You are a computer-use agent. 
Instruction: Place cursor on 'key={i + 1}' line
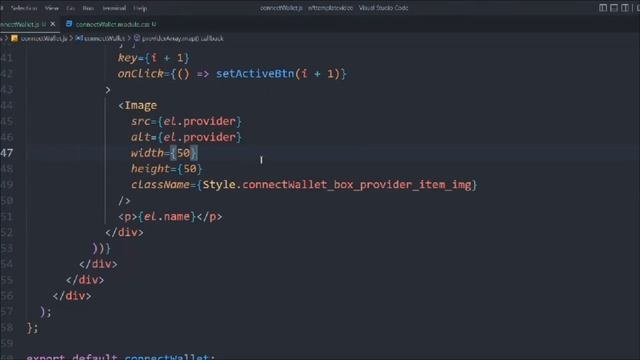pyautogui.click(x=153, y=58)
